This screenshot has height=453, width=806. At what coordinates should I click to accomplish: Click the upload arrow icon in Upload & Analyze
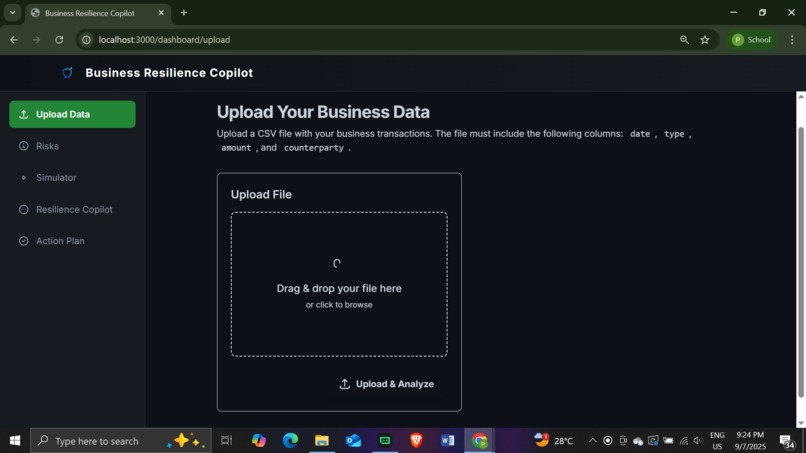coord(344,384)
